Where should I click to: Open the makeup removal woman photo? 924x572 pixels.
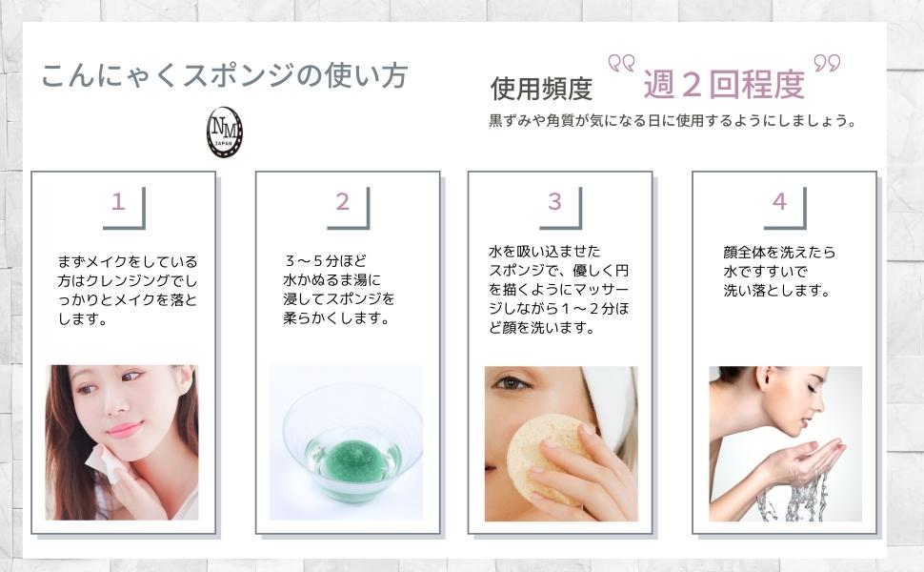click(x=122, y=443)
